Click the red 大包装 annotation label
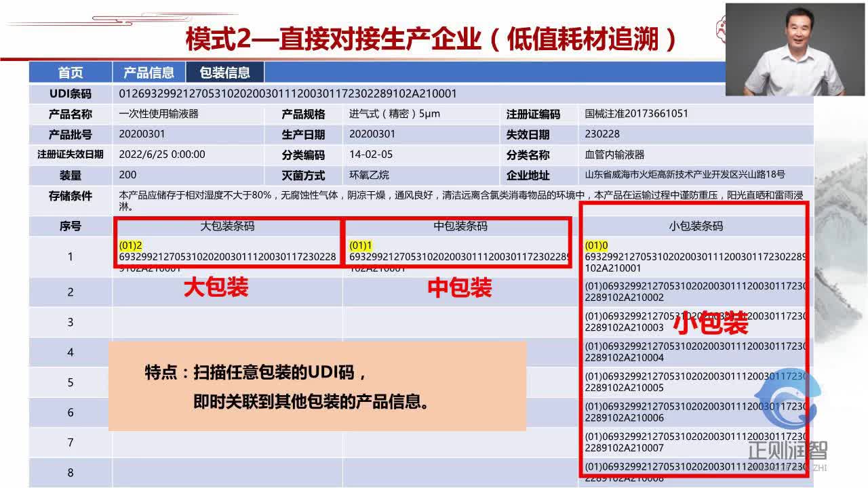 tap(216, 288)
